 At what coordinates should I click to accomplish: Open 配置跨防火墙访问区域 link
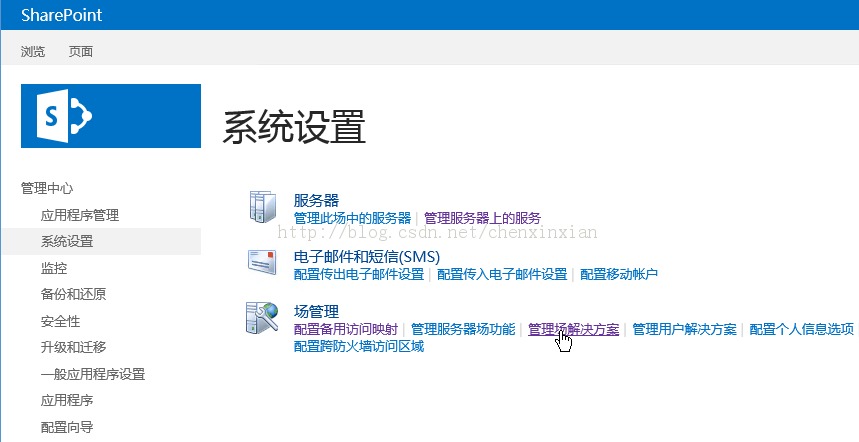click(359, 346)
